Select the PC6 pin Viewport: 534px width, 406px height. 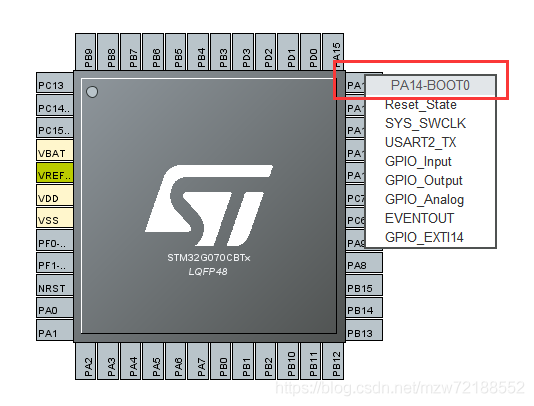tap(355, 217)
